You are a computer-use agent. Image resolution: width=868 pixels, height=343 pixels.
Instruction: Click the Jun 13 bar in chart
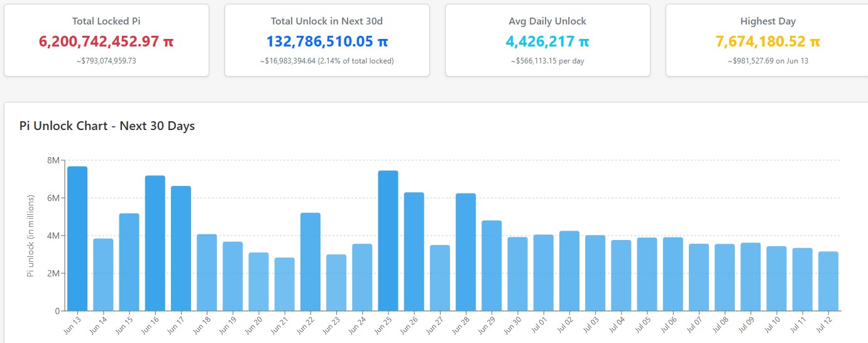pos(77,239)
